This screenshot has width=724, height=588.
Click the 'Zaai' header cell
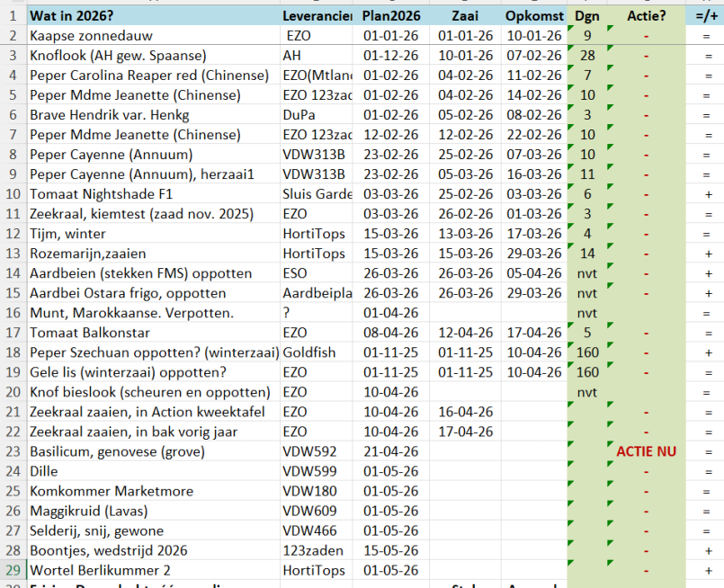click(x=466, y=16)
